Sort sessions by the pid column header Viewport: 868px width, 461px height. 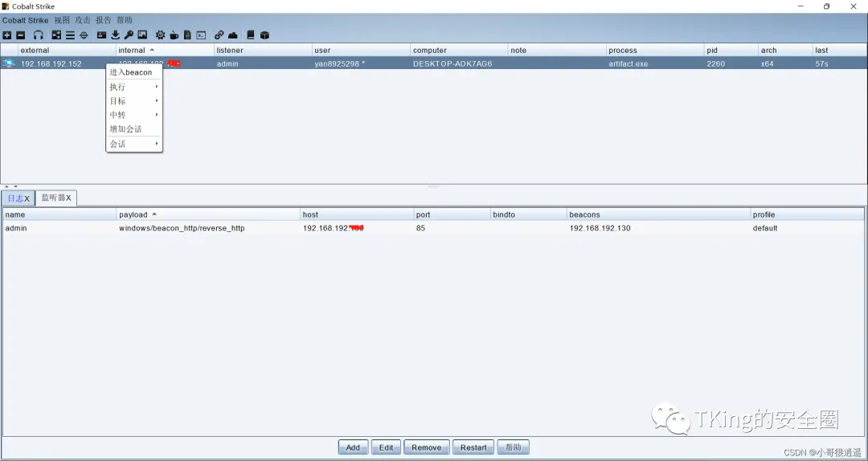coord(731,51)
